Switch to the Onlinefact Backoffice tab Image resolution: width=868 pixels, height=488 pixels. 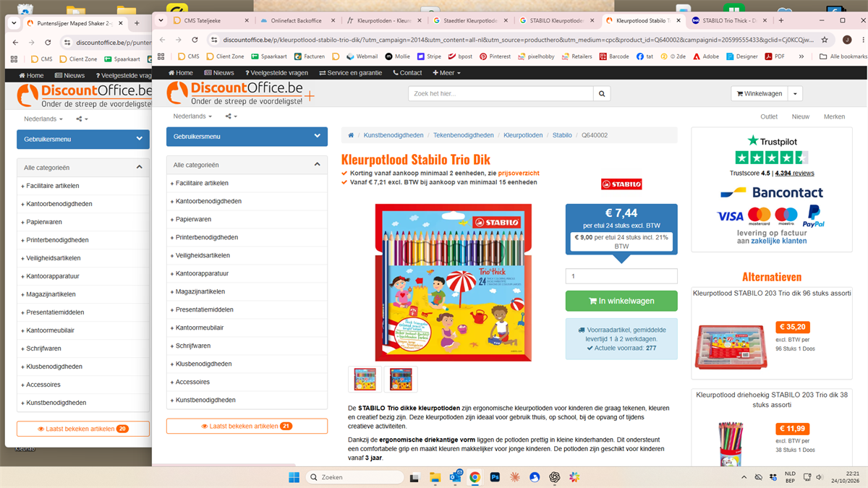click(x=297, y=20)
